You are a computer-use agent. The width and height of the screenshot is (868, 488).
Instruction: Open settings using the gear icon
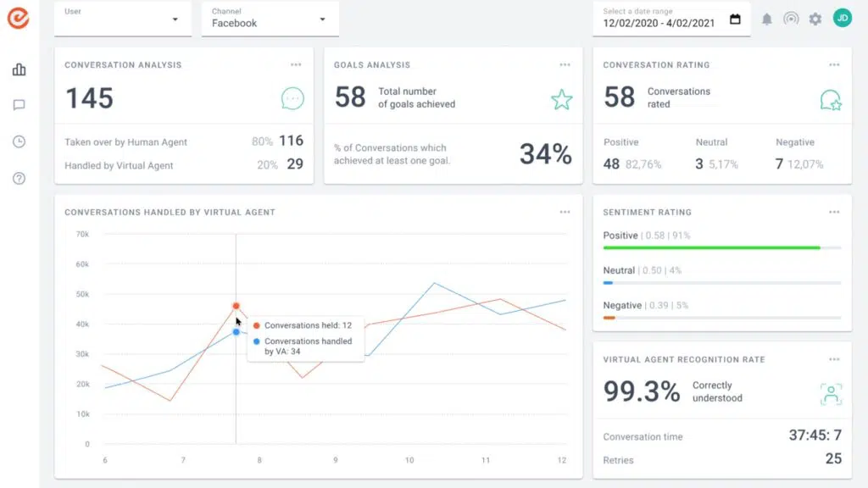[815, 18]
